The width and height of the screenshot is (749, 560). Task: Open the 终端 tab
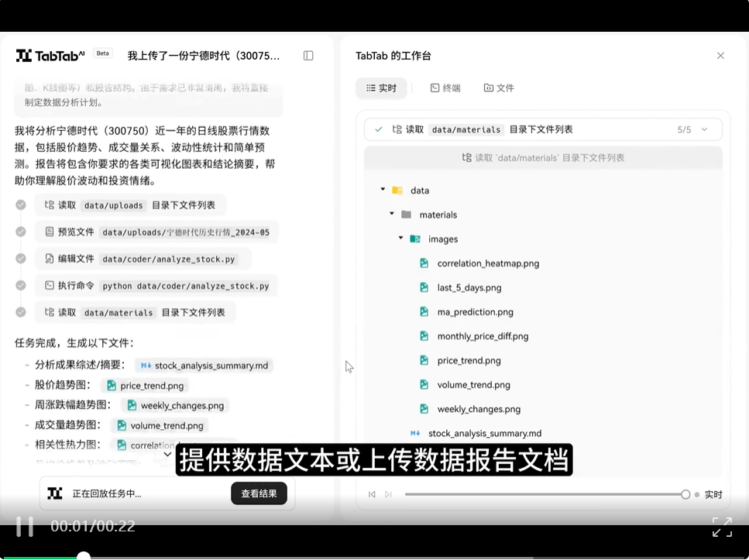445,88
